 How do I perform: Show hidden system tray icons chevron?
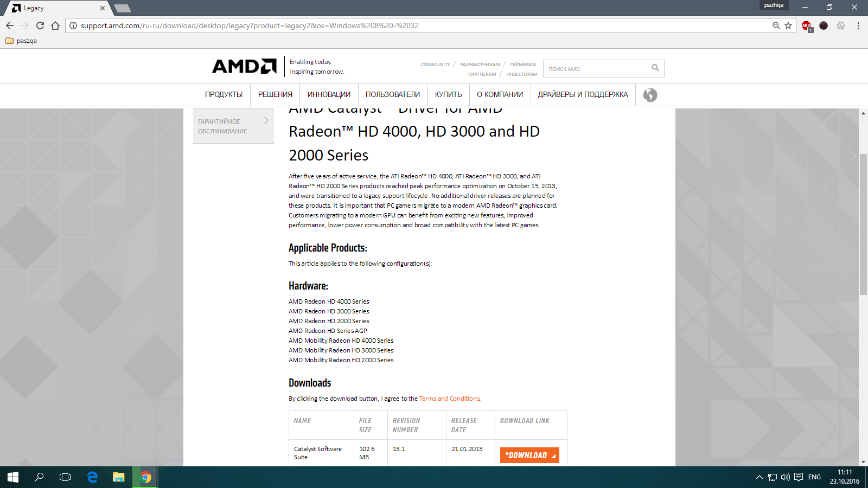(x=759, y=477)
